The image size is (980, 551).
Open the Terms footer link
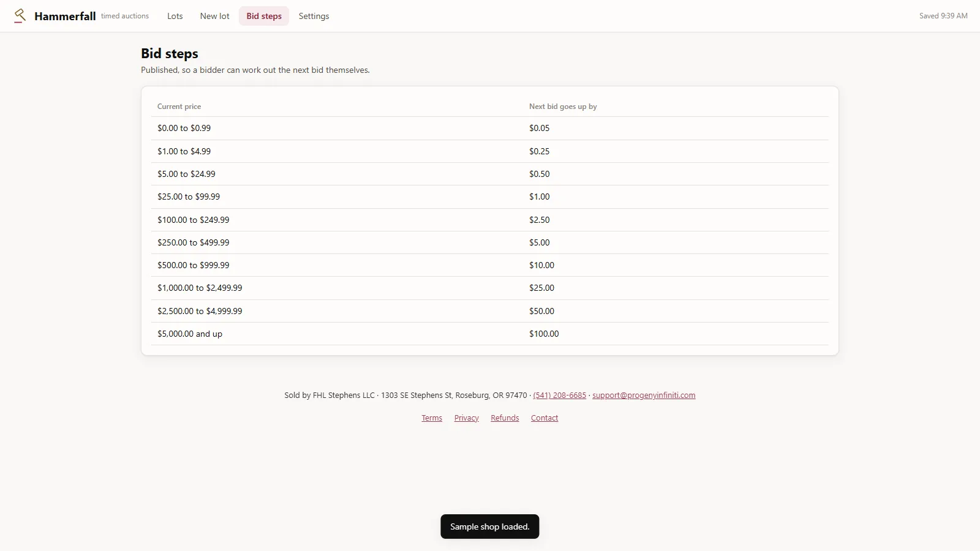[432, 418]
